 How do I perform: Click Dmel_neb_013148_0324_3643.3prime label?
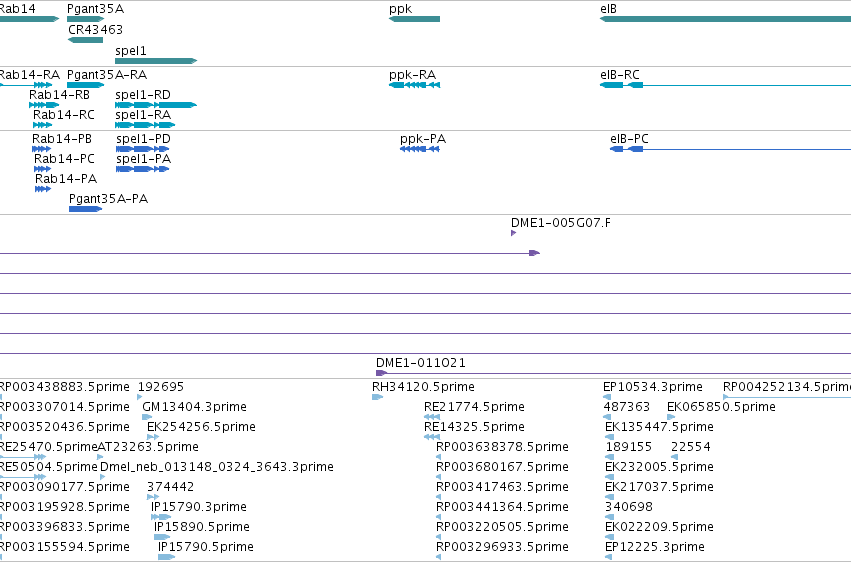pos(217,467)
